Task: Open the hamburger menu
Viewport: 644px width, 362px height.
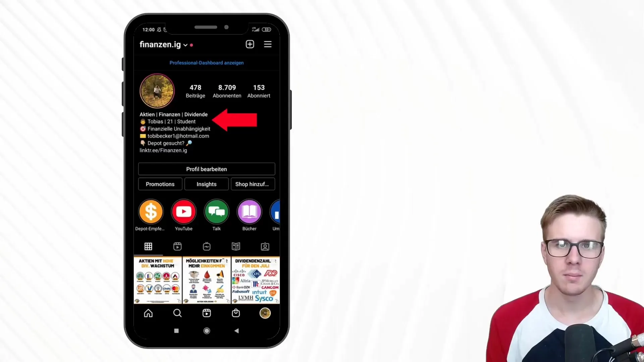Action: coord(268,44)
